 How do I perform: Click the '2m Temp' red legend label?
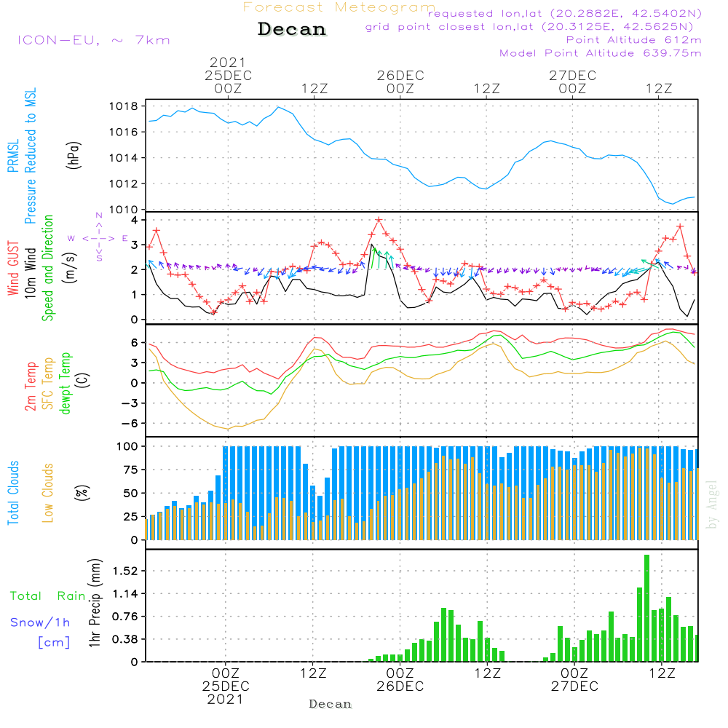(x=30, y=387)
